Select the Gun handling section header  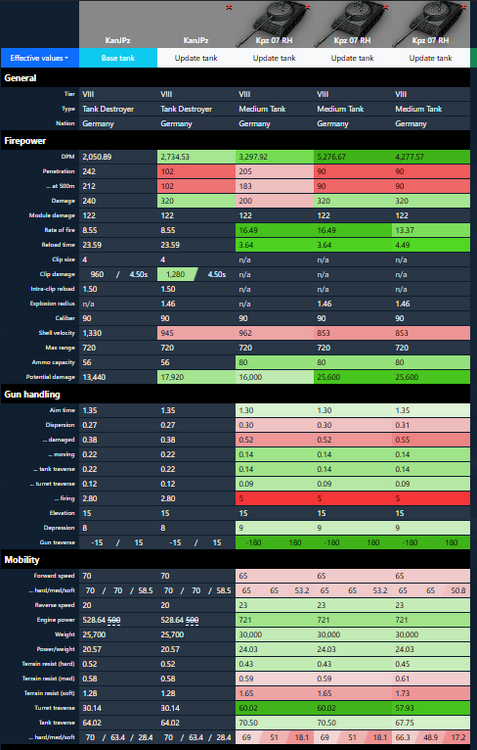(235, 394)
